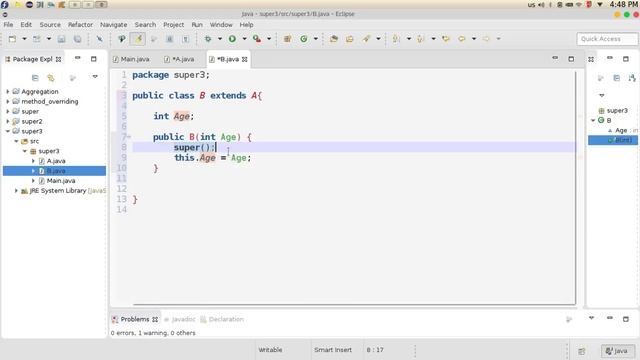Select A.java in Package Explorer

[x=56, y=161]
